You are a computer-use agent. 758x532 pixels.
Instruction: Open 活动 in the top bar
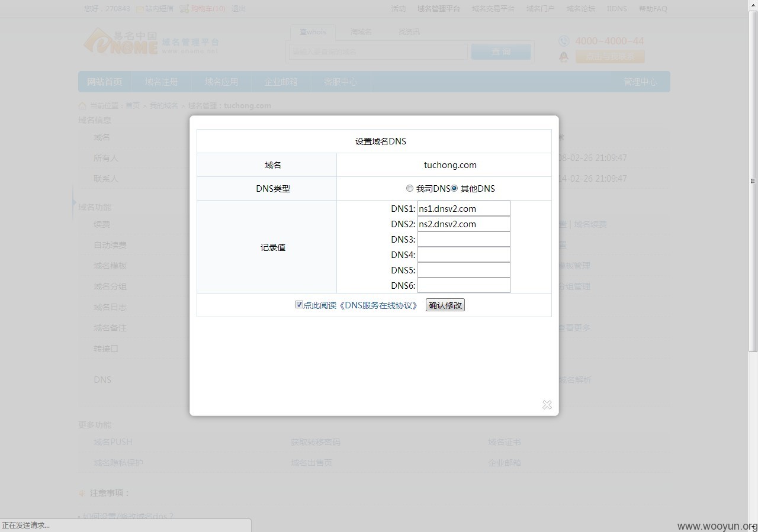click(x=399, y=9)
